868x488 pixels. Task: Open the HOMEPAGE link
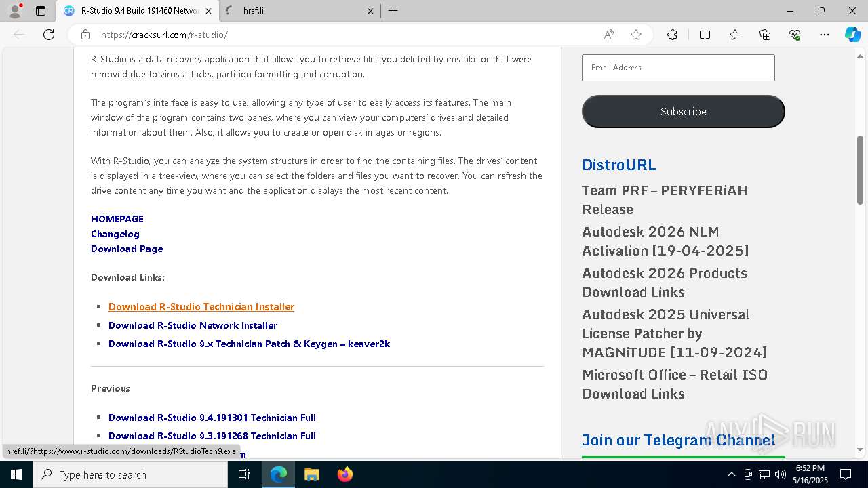pyautogui.click(x=117, y=219)
